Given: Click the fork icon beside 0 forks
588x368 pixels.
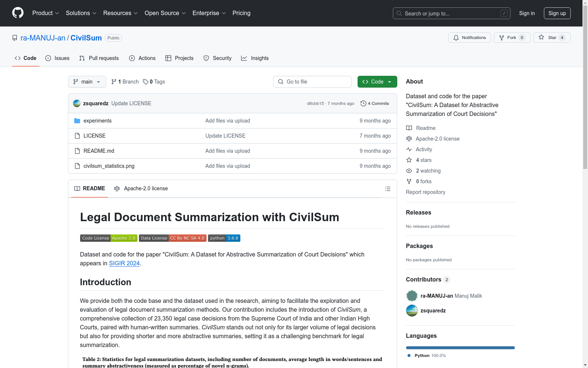Looking at the screenshot, I should [409, 181].
